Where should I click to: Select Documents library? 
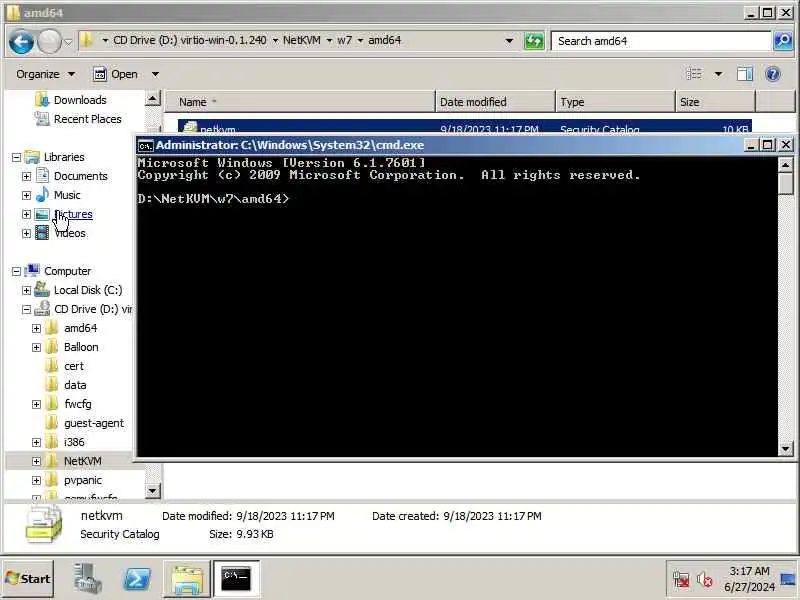click(x=81, y=176)
